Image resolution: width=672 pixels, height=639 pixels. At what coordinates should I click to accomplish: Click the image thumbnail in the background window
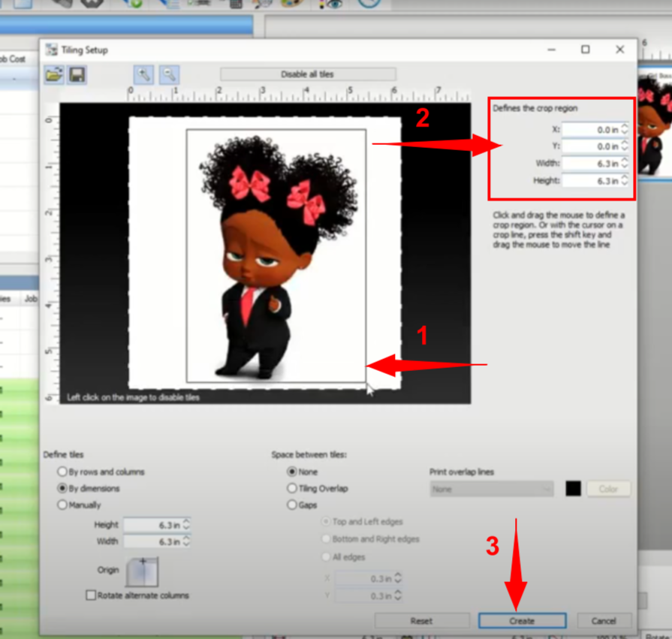click(x=655, y=125)
